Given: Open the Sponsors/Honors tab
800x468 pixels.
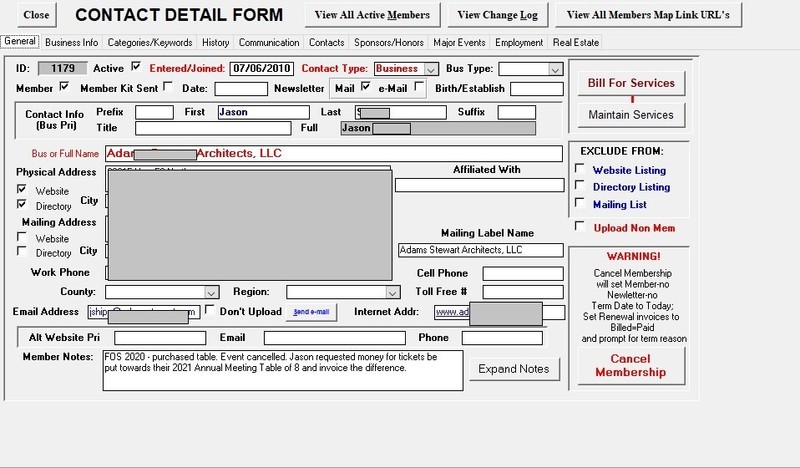Looking at the screenshot, I should pos(389,42).
